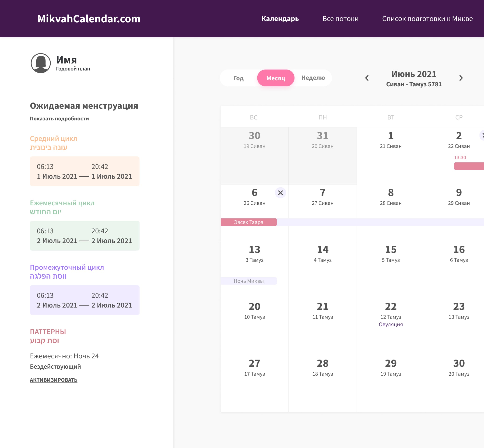Click the green Ежемесячный цикл date card
484x448 pixels.
(85, 236)
